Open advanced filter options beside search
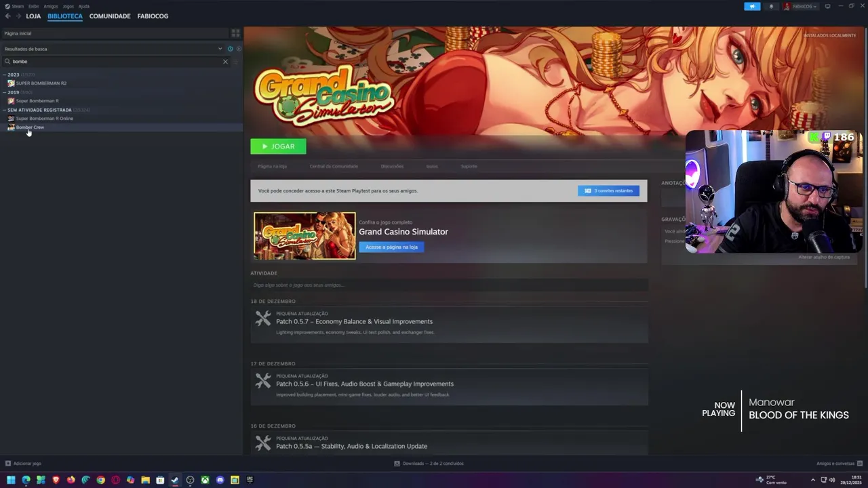The width and height of the screenshot is (868, 488). pos(236,62)
